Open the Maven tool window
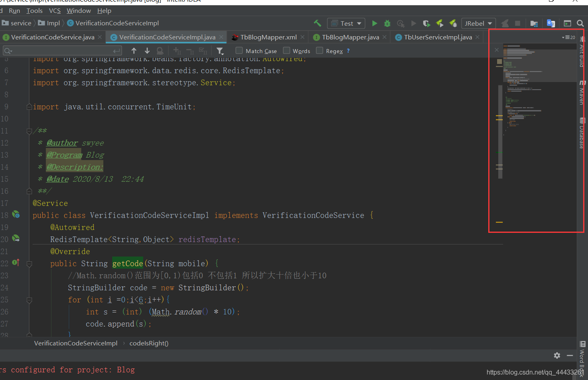Screen dimensions: 588x380 [582, 92]
